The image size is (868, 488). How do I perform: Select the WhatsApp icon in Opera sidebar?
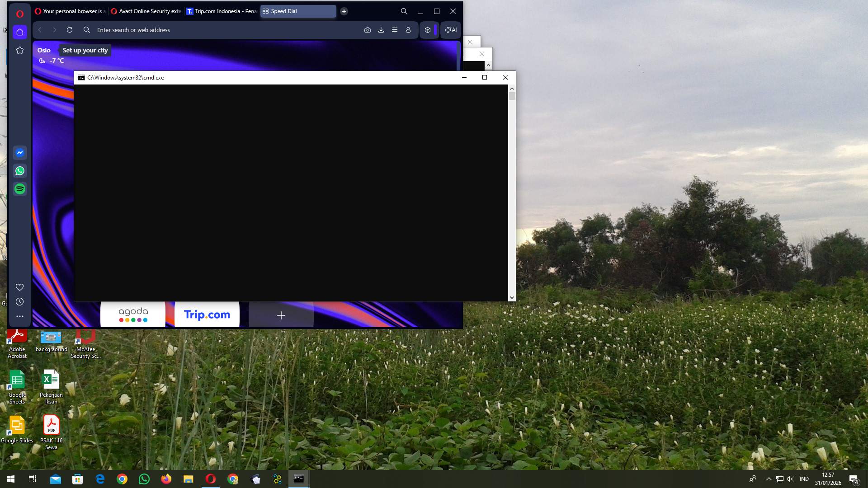pos(19,171)
